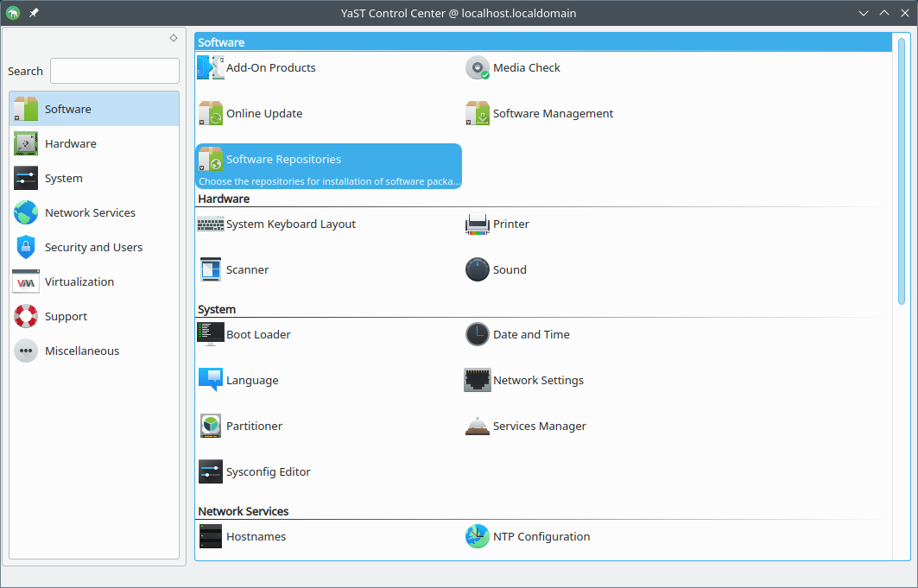The image size is (918, 588).
Task: Click the vertical scrollbar of module list
Action: coord(902,170)
